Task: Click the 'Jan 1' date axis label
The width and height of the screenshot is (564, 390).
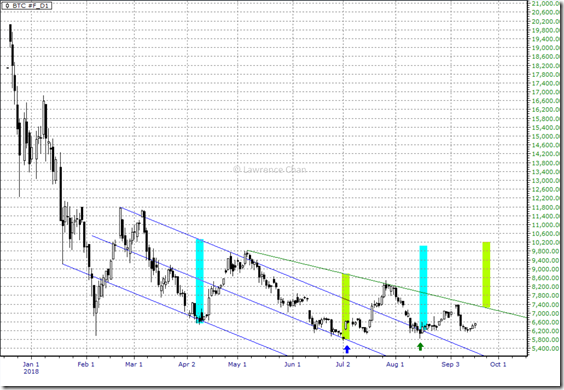Action: point(31,364)
